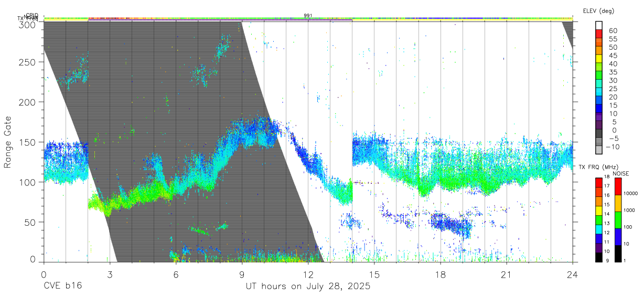This screenshot has height=297, width=644.
Task: Pick the yellow swatch between 45 and 40 ELEV
Action: [x=599, y=59]
